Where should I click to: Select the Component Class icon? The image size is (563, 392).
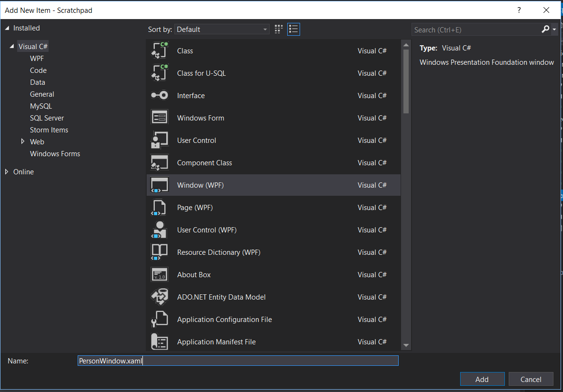160,162
